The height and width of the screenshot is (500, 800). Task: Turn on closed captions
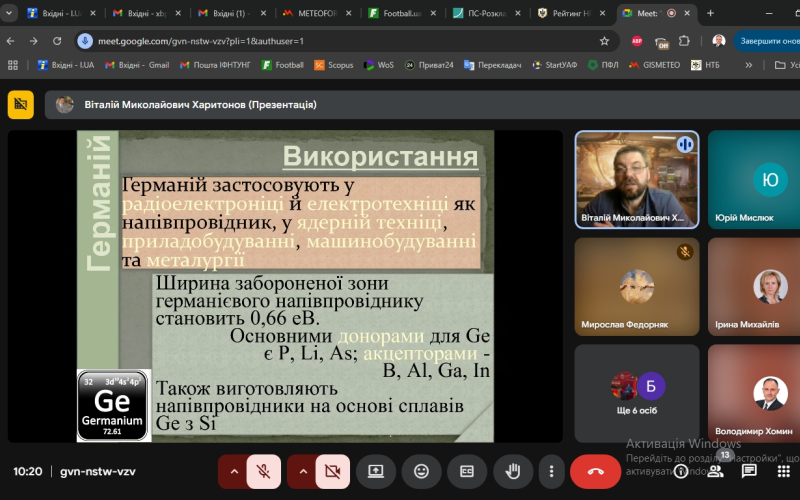pos(467,471)
